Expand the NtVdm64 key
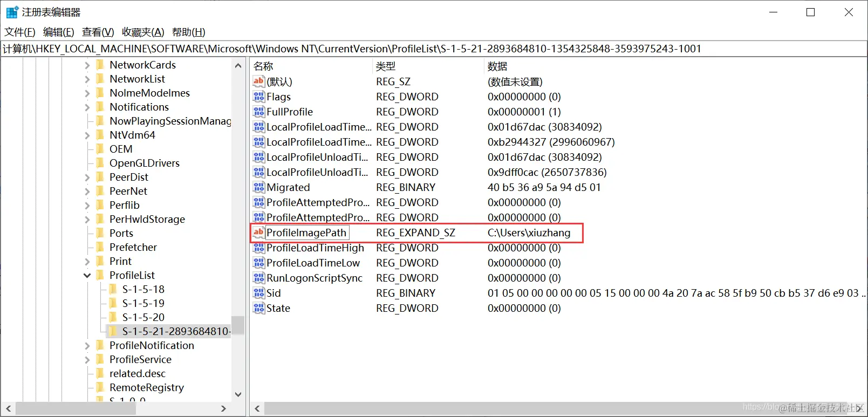Image resolution: width=868 pixels, height=417 pixels. coord(87,135)
